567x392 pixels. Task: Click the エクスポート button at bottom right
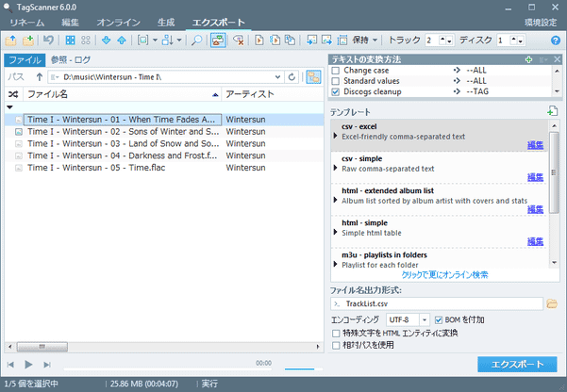pyautogui.click(x=517, y=365)
